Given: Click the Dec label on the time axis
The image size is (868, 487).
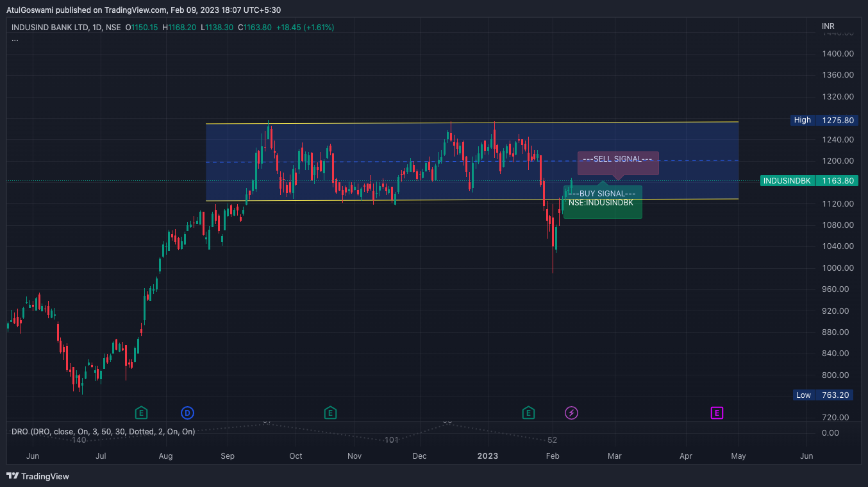Looking at the screenshot, I should click(x=420, y=456).
